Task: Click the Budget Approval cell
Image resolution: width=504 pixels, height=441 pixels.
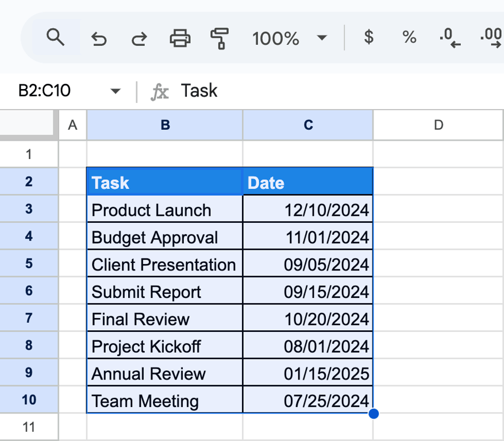Action: click(x=165, y=236)
